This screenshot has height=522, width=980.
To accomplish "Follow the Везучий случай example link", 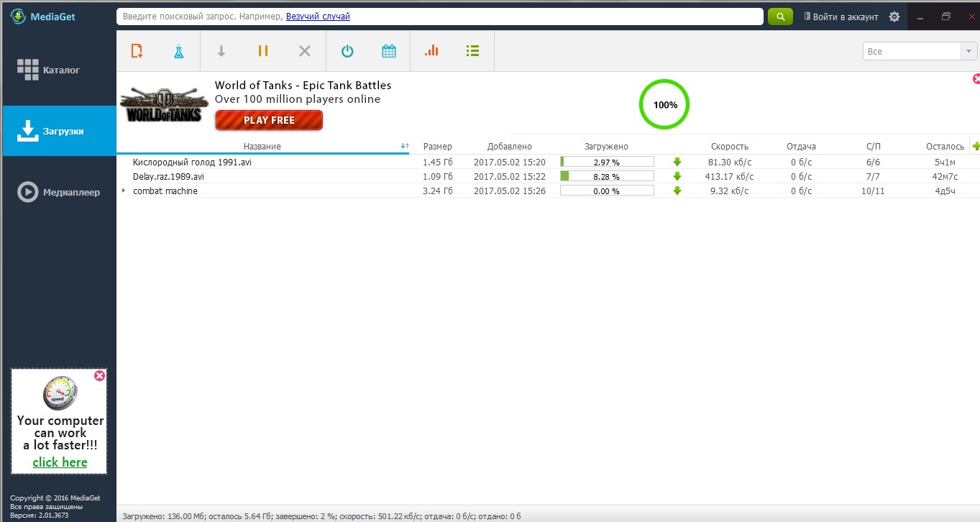I will 318,17.
